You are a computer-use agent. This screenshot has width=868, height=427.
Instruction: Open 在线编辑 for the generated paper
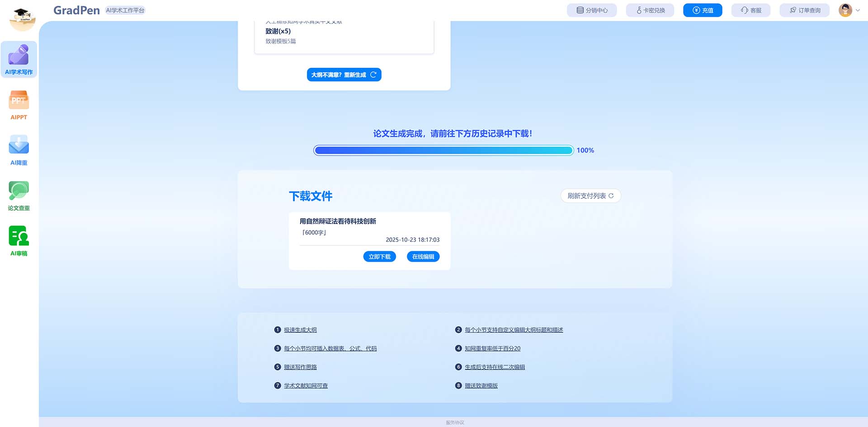423,257
